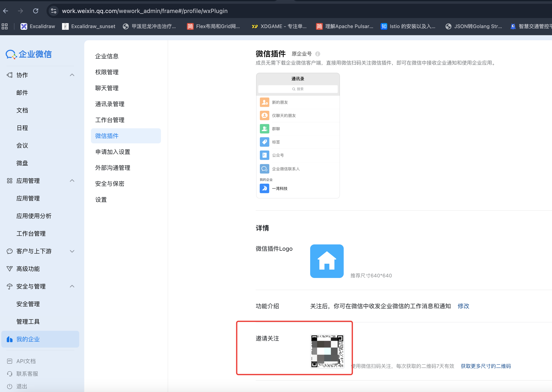Click 获取更多尺寸的二维码 link

[x=486, y=366]
